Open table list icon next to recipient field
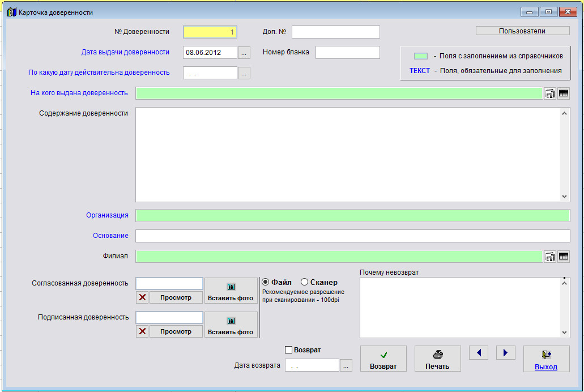Screen dimensions: 584x392 click(x=564, y=93)
